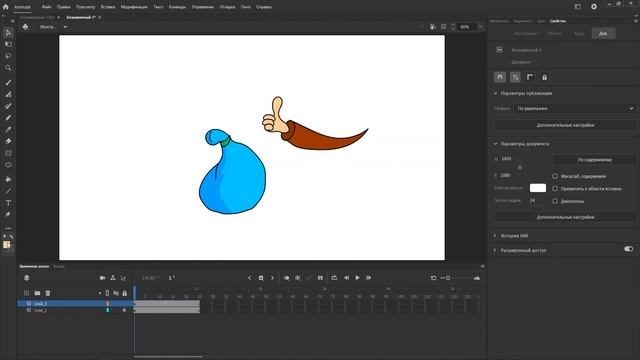
Task: Select the Fluid Brush tool
Action: [8, 82]
